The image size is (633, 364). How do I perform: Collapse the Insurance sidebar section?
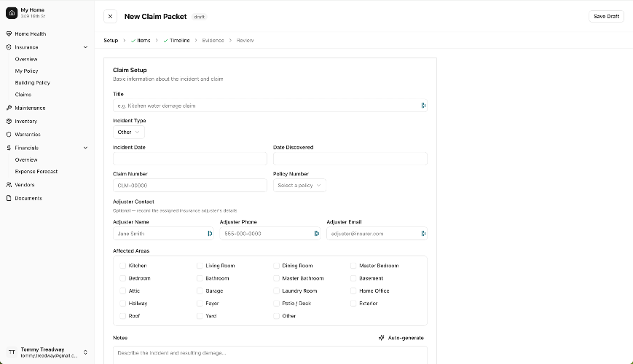85,47
